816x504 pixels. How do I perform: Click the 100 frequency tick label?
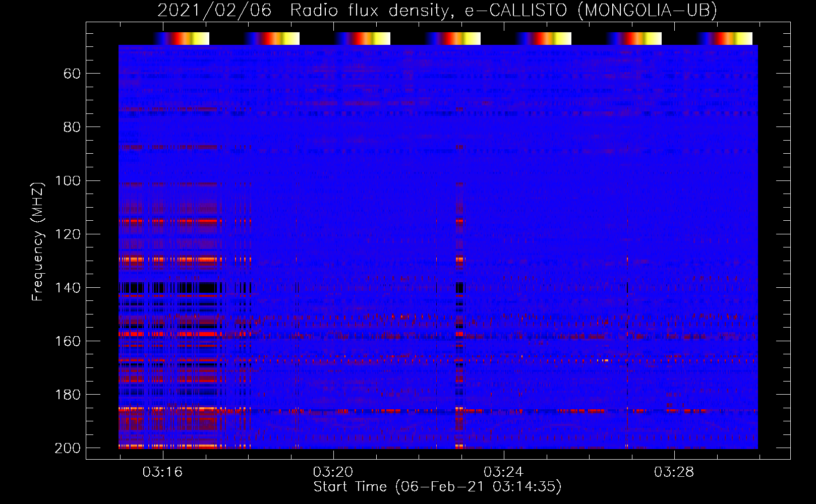[68, 181]
